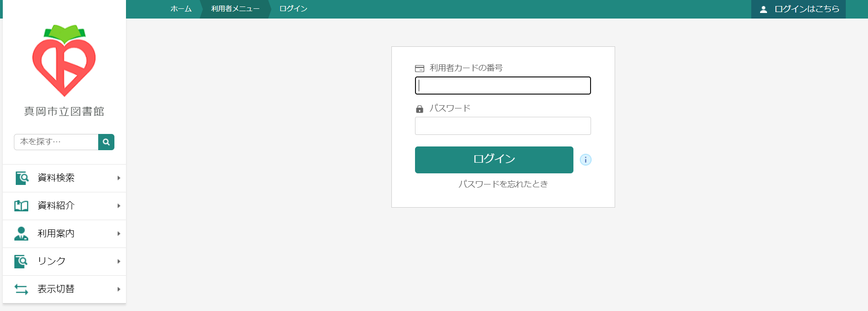Open 利用者メニュー breadcrumb item
The image size is (868, 311).
point(235,9)
